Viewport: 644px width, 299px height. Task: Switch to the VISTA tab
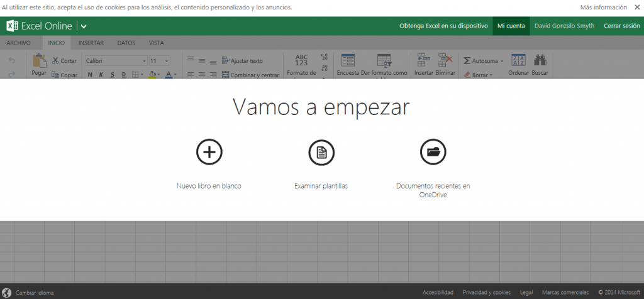tap(156, 43)
